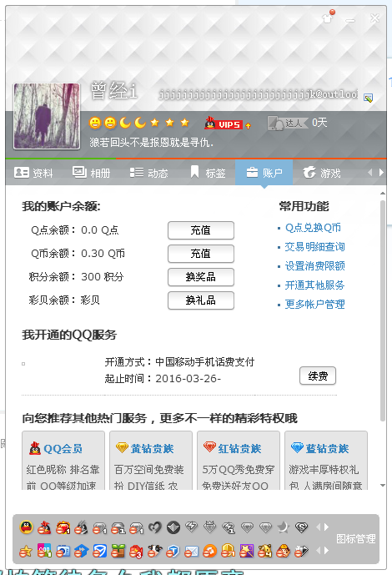Click the 换礼品 button
Screen dimensions: 392x575
[x=201, y=300]
